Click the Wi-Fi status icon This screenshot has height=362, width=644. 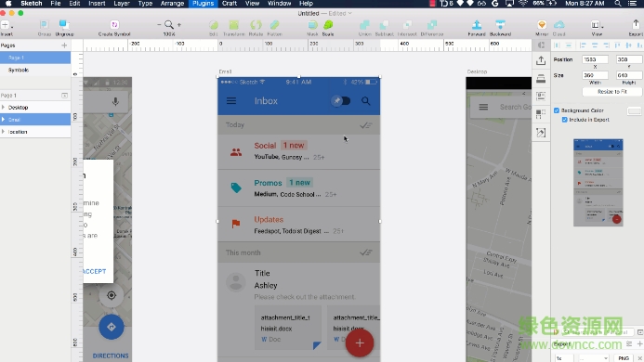pyautogui.click(x=523, y=4)
